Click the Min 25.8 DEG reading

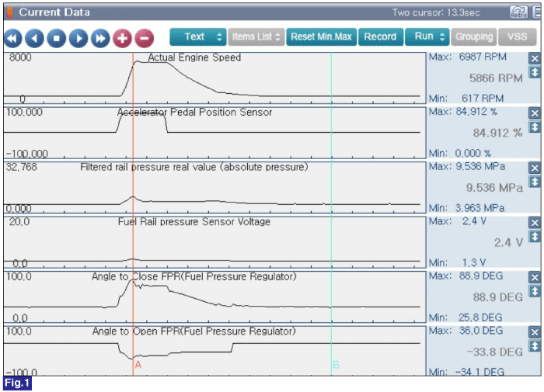[x=466, y=317]
